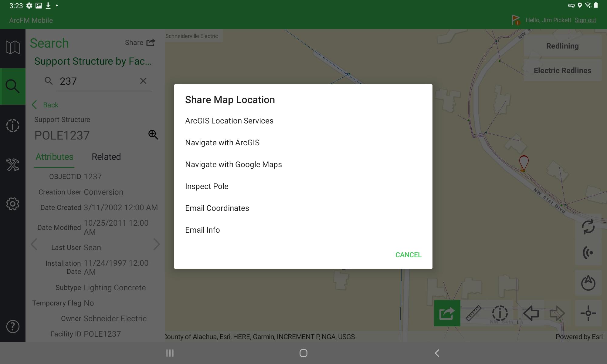
Task: Select the Identify tool in map toolbar
Action: point(500,313)
